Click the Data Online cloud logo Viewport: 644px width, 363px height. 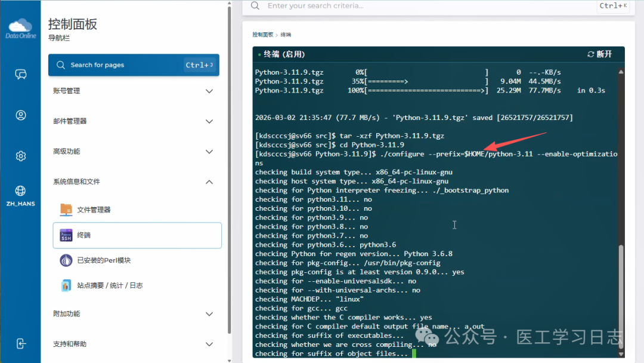click(x=20, y=28)
